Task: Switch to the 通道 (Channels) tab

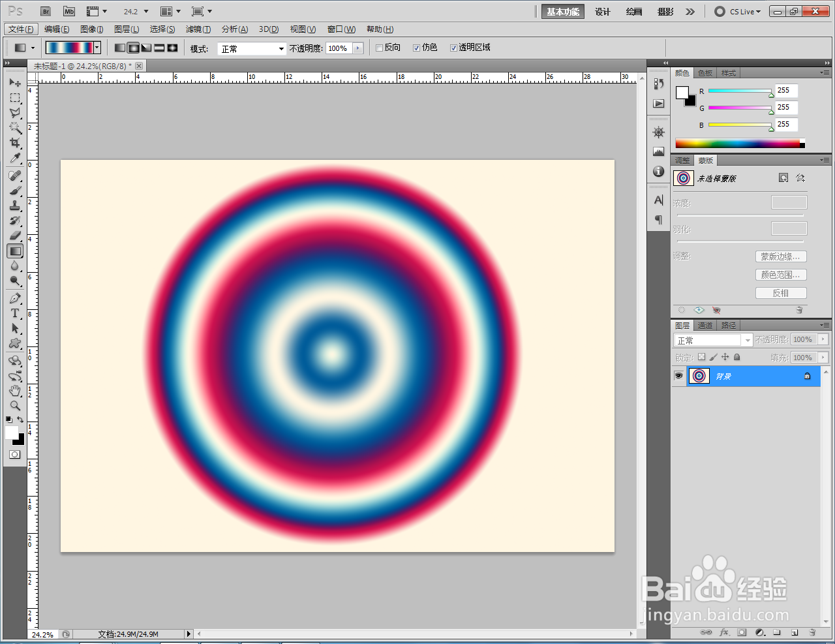Action: point(705,325)
